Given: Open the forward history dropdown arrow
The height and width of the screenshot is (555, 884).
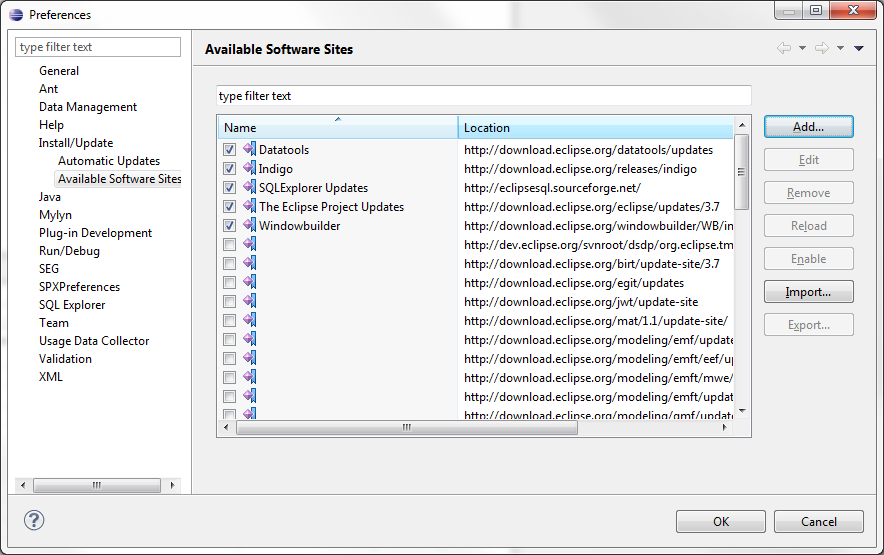Looking at the screenshot, I should point(840,49).
